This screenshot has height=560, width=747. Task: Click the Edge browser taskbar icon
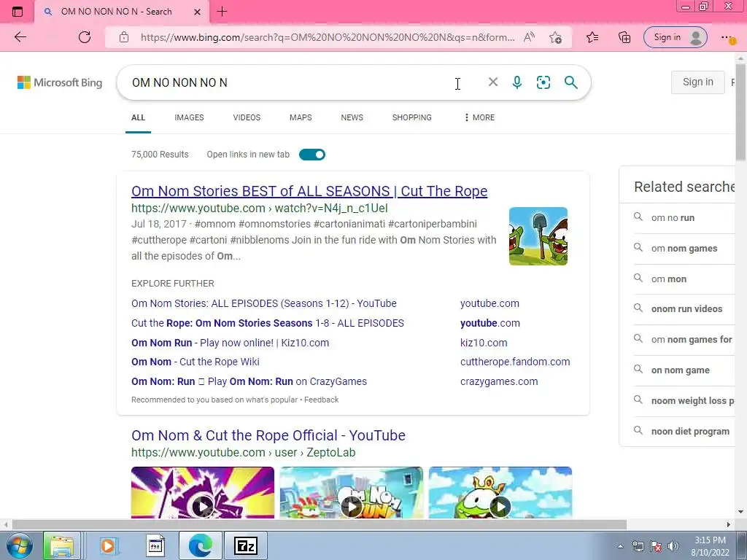200,545
